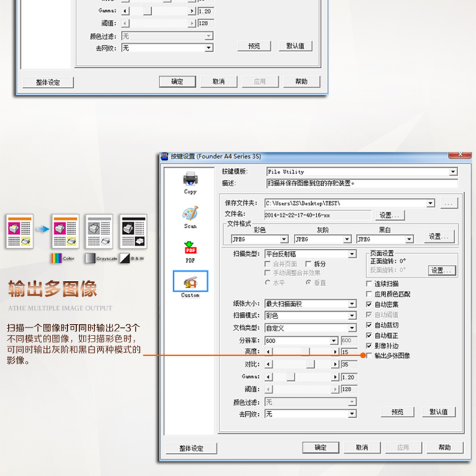Image resolution: width=476 pixels, height=476 pixels.
Task: Toggle the 拆分 checkbox
Action: coord(308,264)
